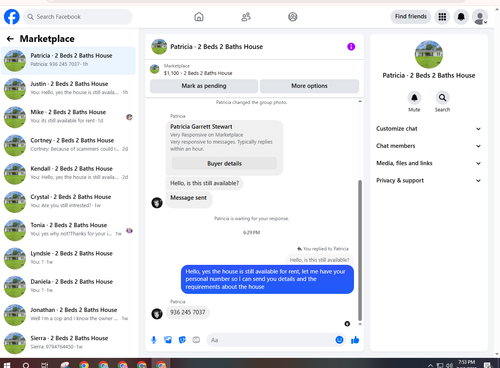Click the '936 245 7037' message bubble
The height and width of the screenshot is (368, 500).
coord(188,312)
